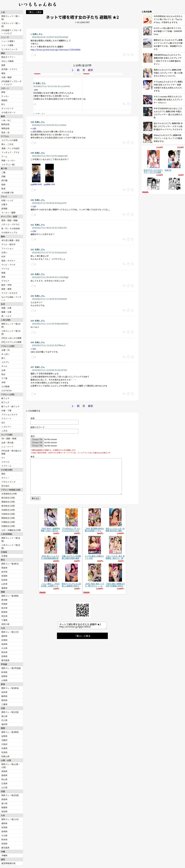Click the thread URL text box near QR code
185x868 pixels.
tap(82, 625)
